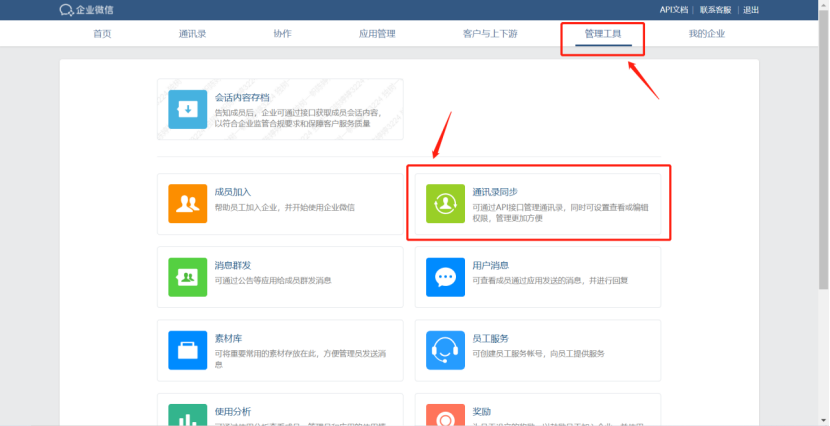830x426 pixels.
Task: Switch to the 通讯录 tab
Action: [x=192, y=34]
